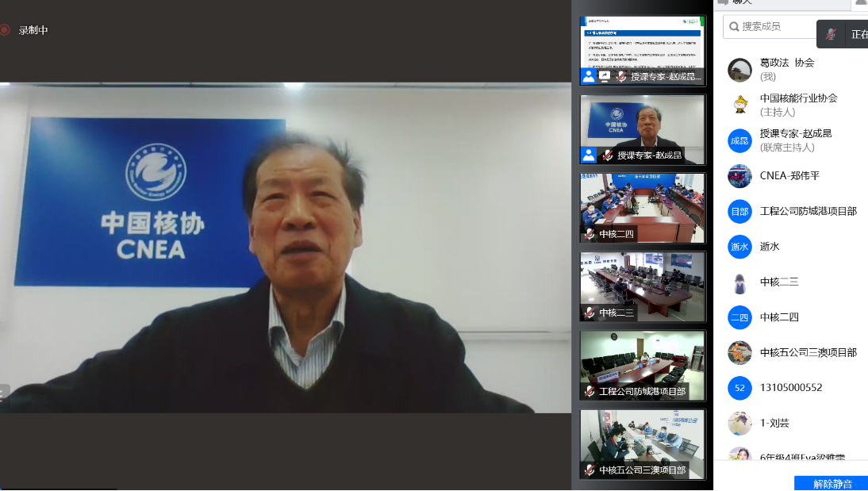Click the muted mic icon on the 中核五公司三澳项目部 thumbnail
The image size is (868, 491).
(x=590, y=470)
